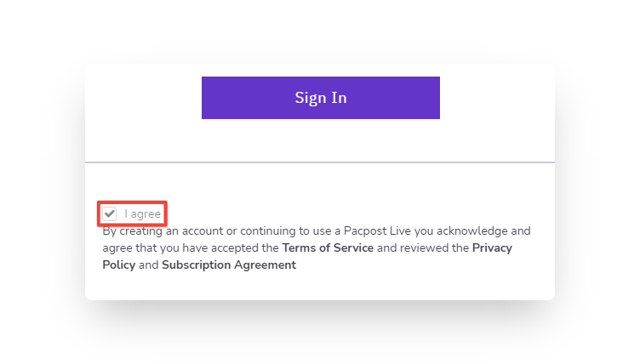The height and width of the screenshot is (364, 640).
Task: Click the word 'Terms' in the disclaimer
Action: [300, 248]
